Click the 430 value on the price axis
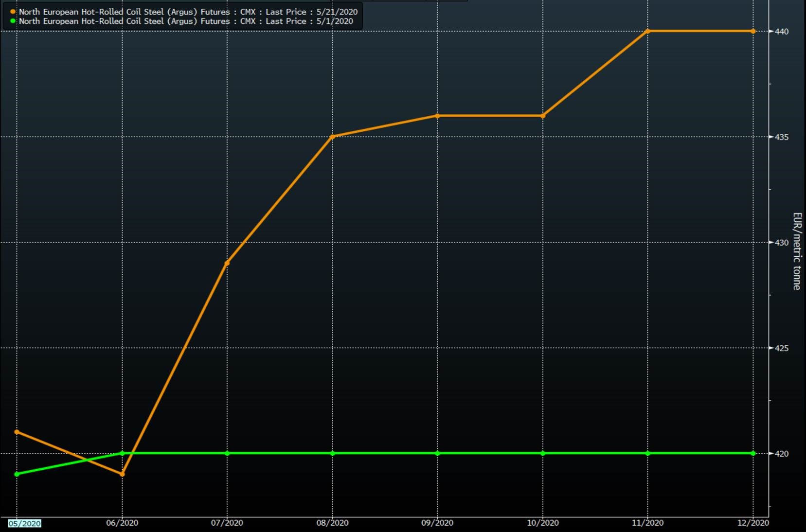The height and width of the screenshot is (532, 806). pos(781,242)
